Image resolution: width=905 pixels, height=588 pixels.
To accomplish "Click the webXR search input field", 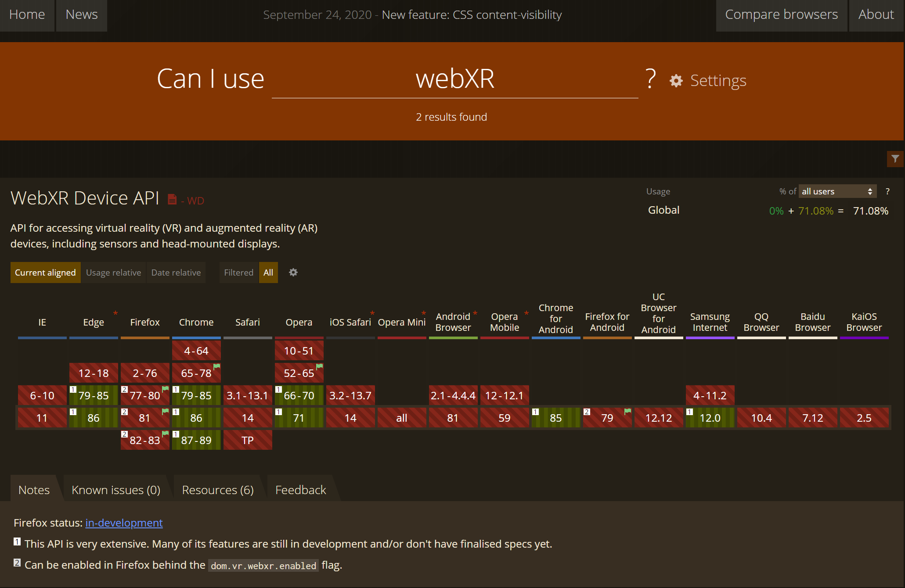I will tap(454, 79).
